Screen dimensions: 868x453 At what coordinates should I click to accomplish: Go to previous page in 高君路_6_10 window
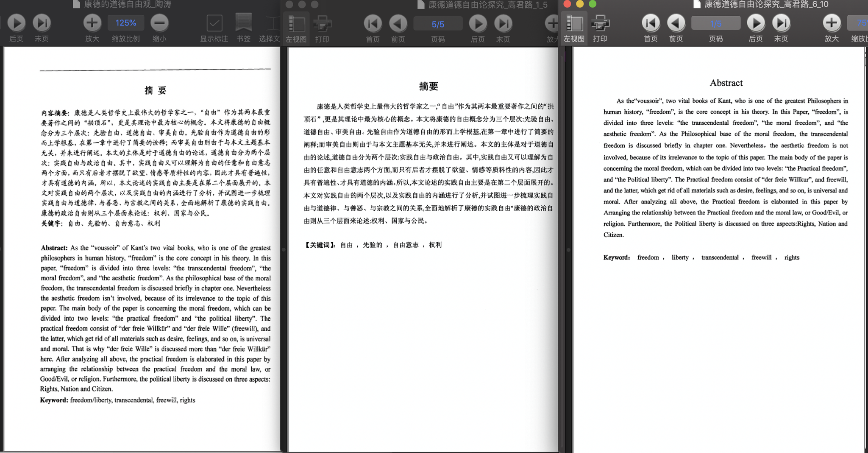(676, 23)
